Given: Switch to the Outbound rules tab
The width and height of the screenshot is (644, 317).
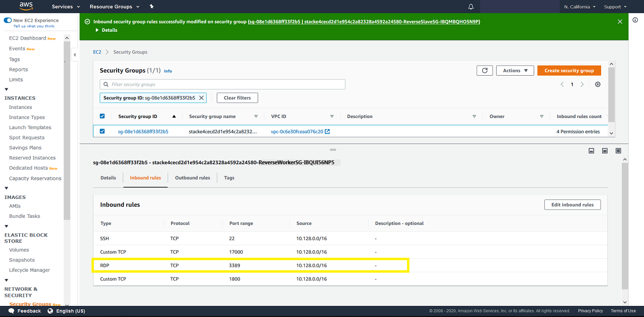Looking at the screenshot, I should pyautogui.click(x=192, y=177).
